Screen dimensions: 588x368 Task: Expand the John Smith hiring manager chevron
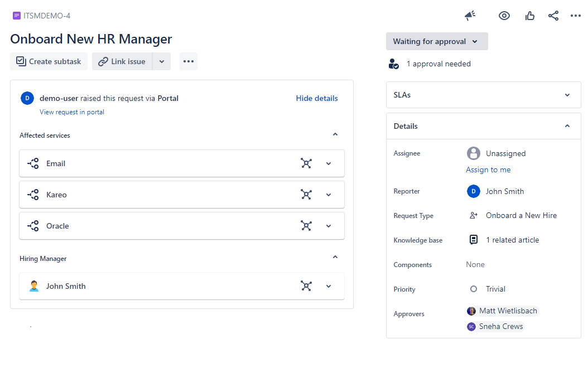[x=329, y=286]
